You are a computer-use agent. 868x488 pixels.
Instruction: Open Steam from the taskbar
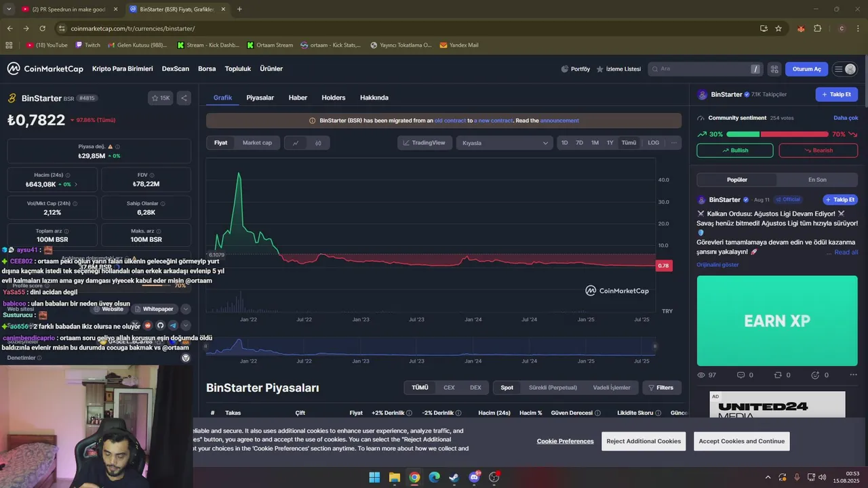point(454,477)
